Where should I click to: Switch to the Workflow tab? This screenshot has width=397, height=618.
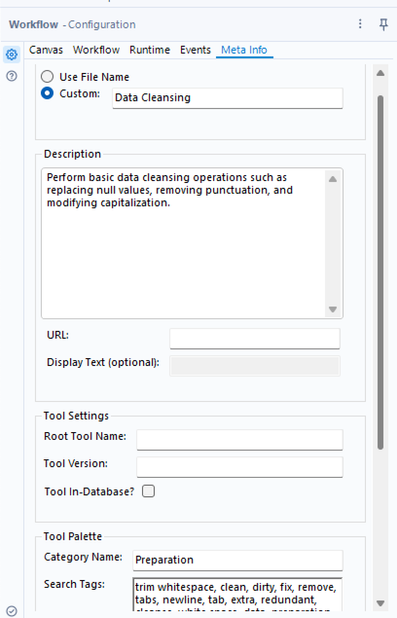(x=96, y=50)
